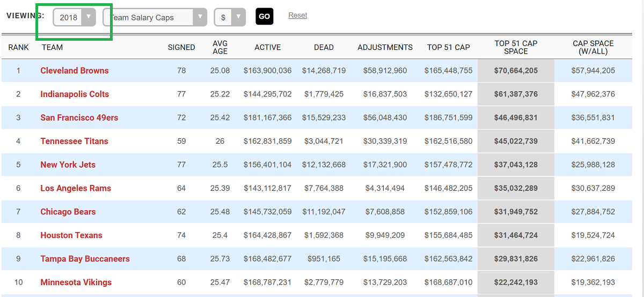The image size is (644, 297).
Task: Select 49ers active value $181,167,366
Action: point(268,118)
